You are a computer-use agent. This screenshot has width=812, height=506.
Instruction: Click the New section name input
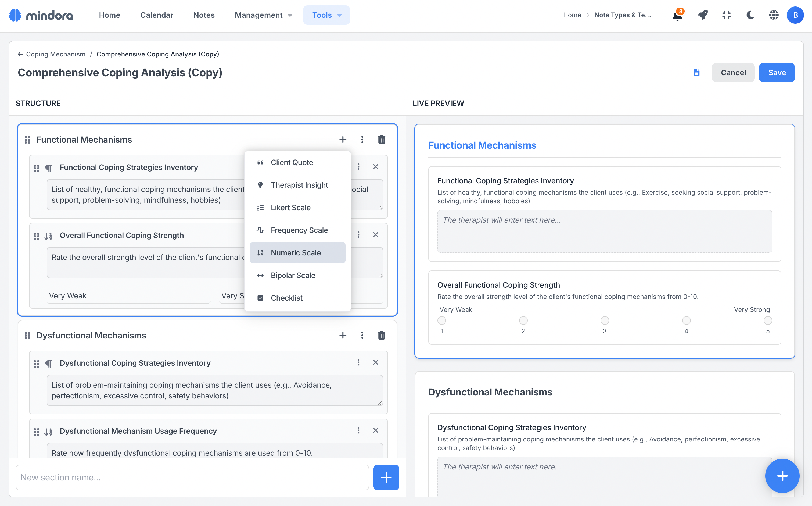(x=192, y=477)
